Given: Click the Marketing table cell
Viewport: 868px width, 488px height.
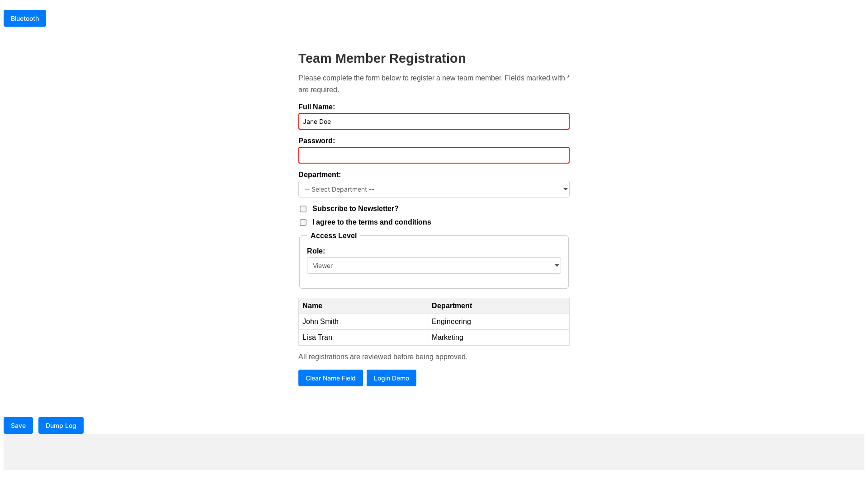Looking at the screenshot, I should (x=499, y=338).
